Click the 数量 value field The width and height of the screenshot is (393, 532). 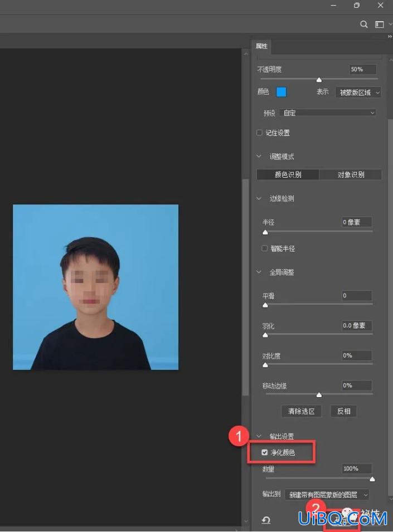pos(357,468)
